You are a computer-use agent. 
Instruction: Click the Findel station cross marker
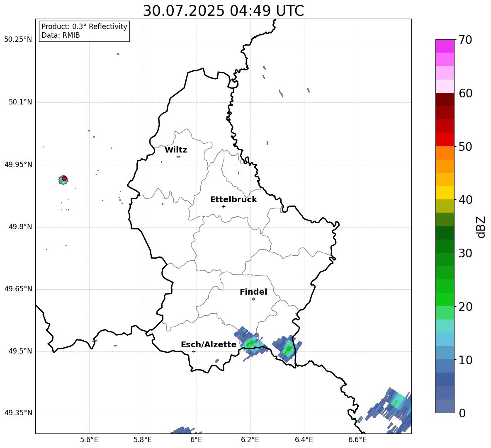pyautogui.click(x=253, y=299)
